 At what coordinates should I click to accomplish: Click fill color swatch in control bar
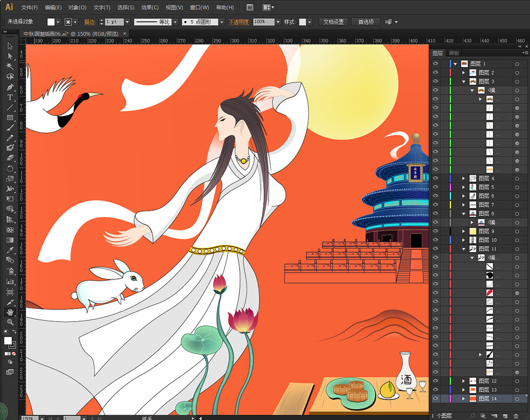point(51,22)
